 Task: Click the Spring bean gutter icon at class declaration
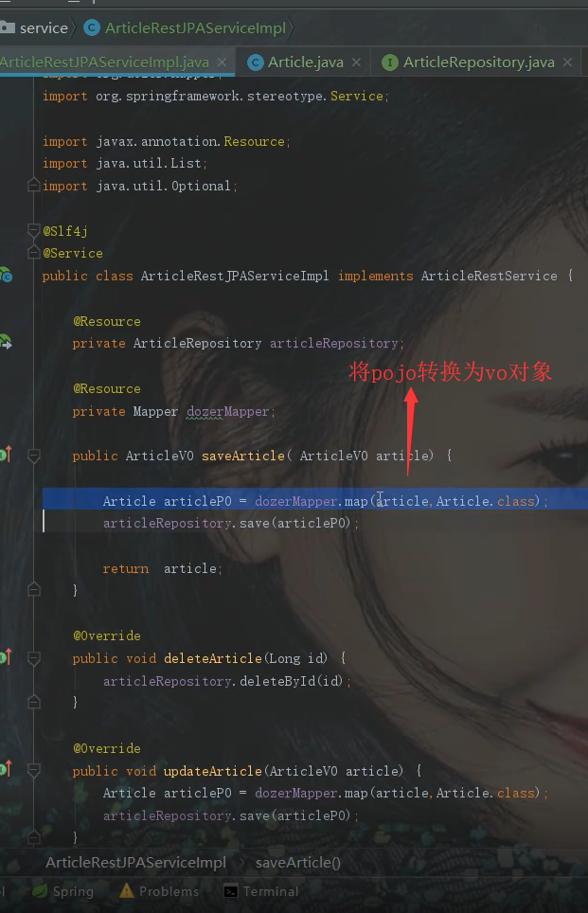pyautogui.click(x=6, y=275)
